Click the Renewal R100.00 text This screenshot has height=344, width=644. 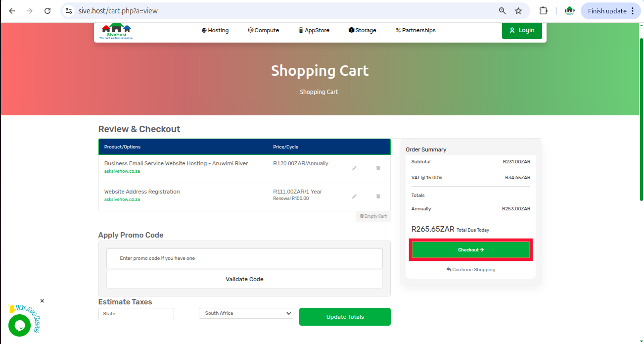pos(291,198)
